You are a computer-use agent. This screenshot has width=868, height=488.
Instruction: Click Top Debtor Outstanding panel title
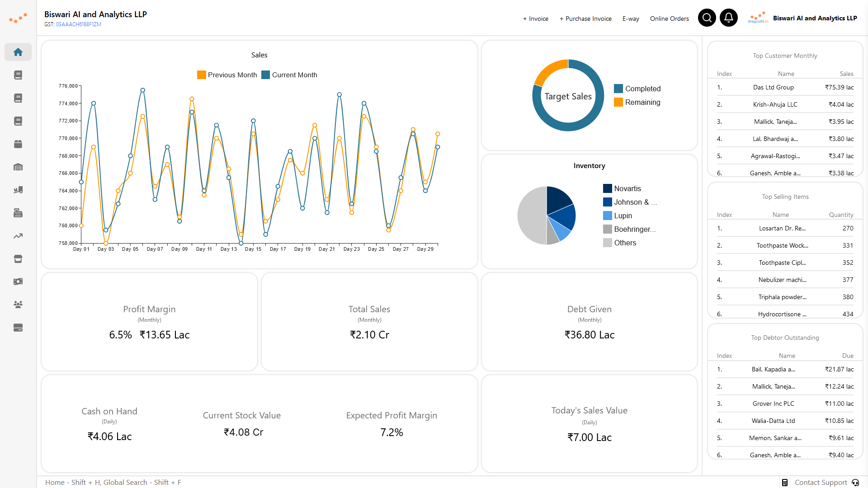click(x=785, y=338)
